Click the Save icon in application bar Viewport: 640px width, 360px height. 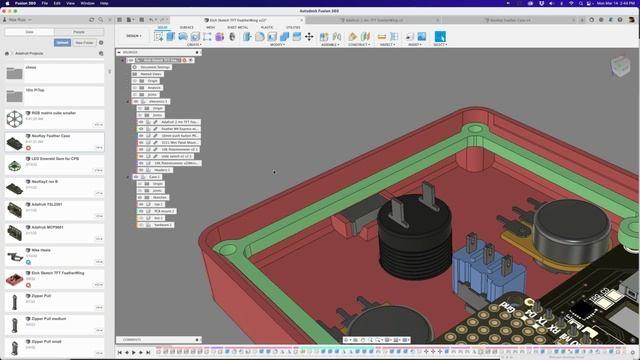point(142,20)
